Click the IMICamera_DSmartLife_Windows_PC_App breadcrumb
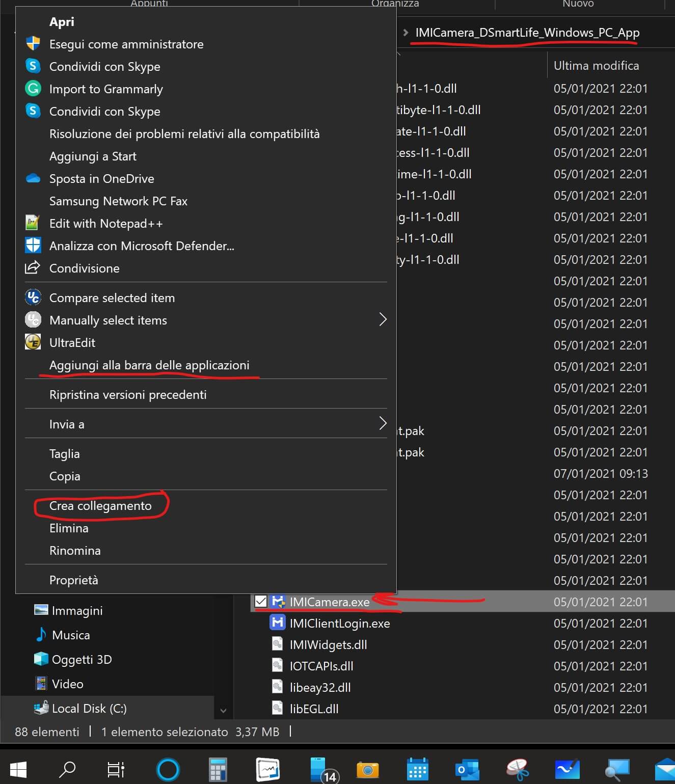This screenshot has width=675, height=784. tap(527, 33)
